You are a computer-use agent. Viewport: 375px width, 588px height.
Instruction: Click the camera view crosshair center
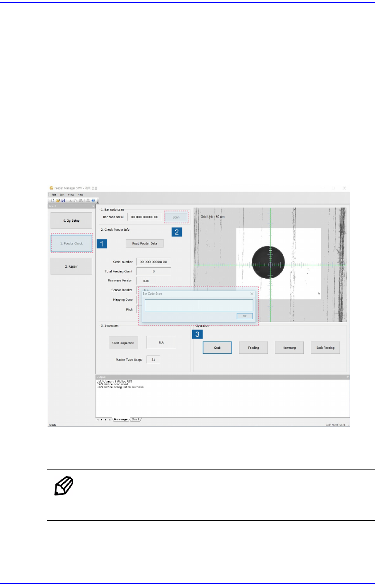pos(270,265)
